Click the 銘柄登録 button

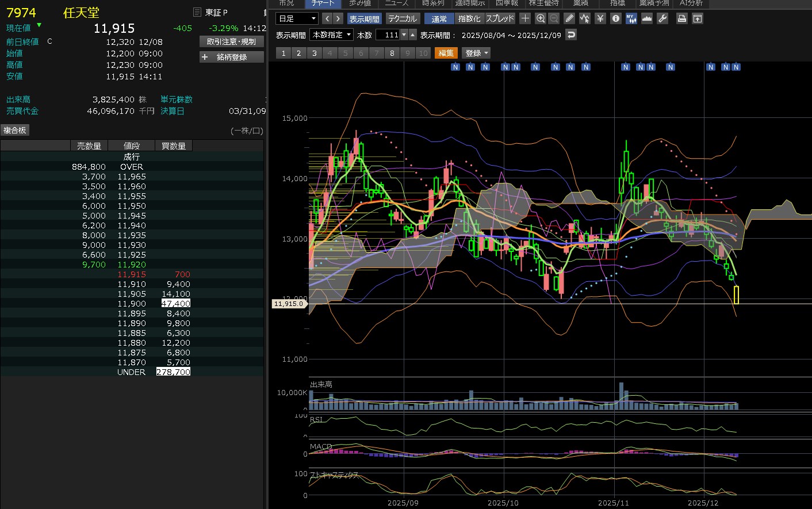(x=232, y=57)
